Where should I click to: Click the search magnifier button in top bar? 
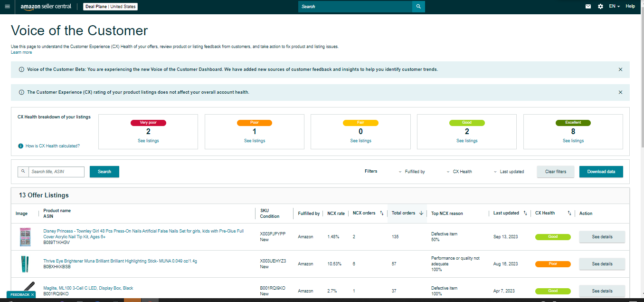coord(418,7)
